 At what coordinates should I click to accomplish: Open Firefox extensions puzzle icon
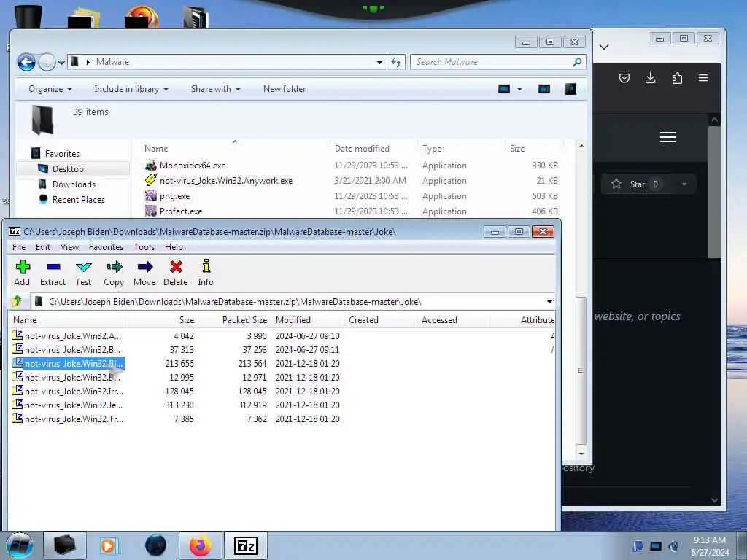point(676,78)
